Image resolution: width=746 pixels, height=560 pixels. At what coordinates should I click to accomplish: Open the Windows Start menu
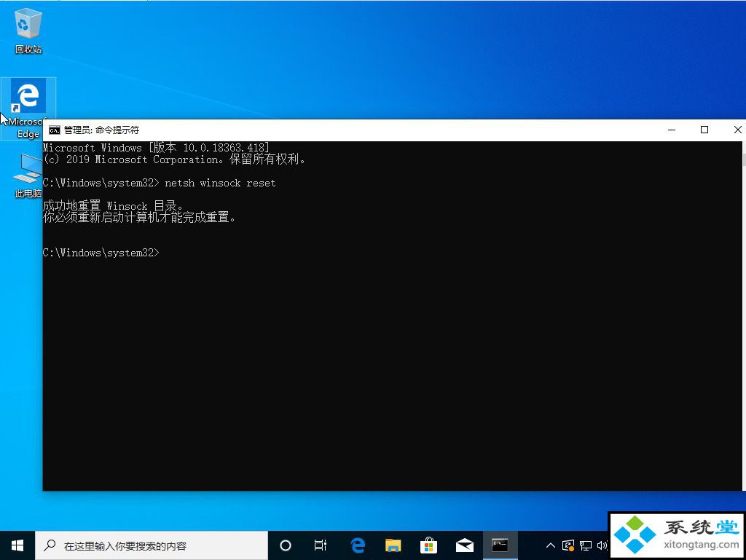tap(17, 545)
